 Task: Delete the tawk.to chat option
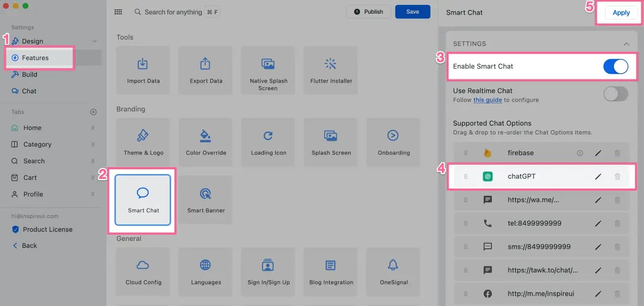click(617, 270)
